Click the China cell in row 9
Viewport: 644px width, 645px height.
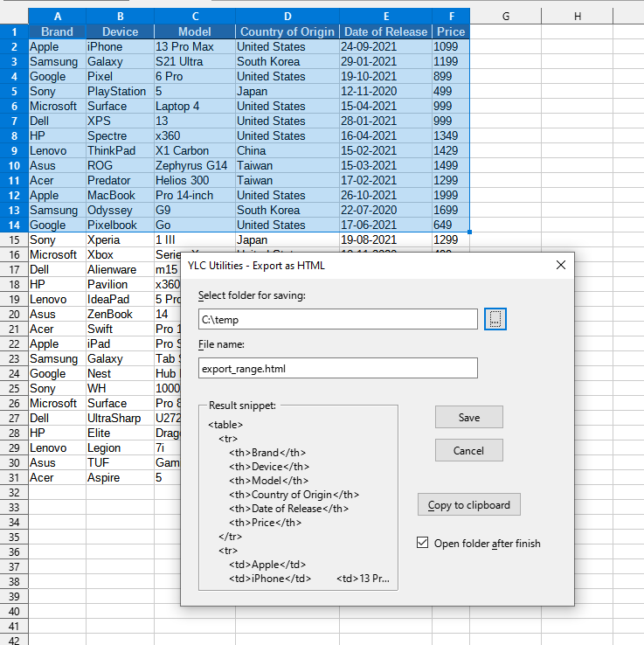[x=287, y=150]
